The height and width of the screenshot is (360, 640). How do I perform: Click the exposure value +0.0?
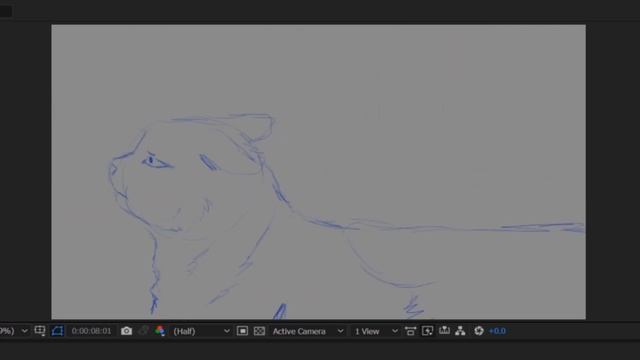[497, 331]
